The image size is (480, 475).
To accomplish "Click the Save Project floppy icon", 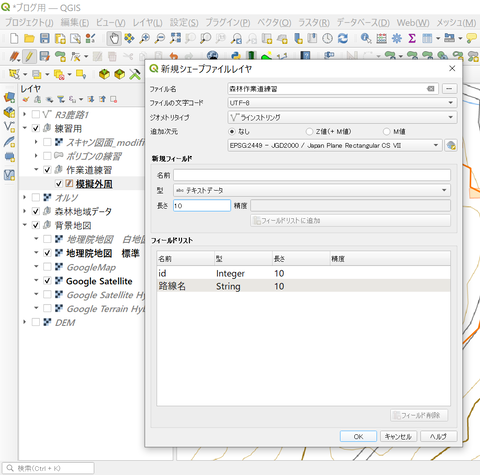I will [x=45, y=38].
